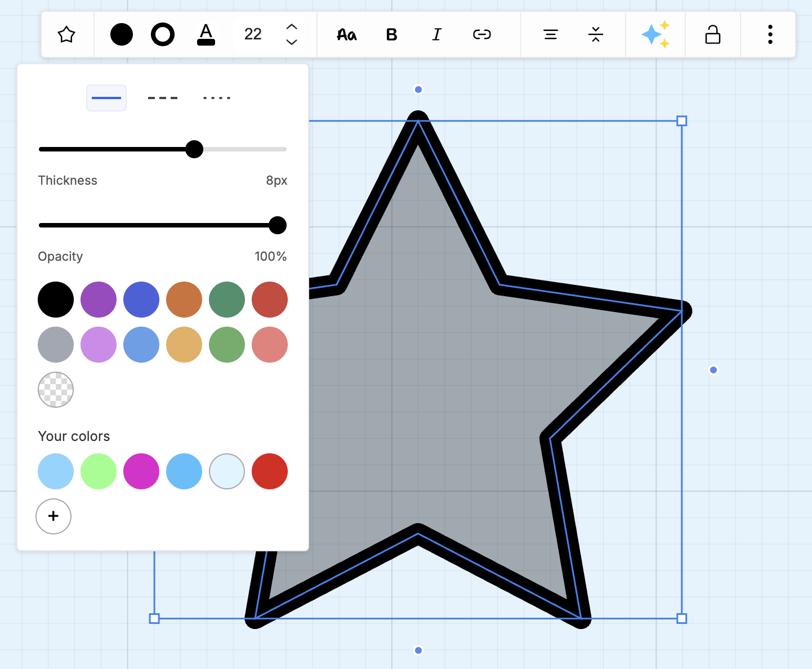Increase the font size with up arrow
The width and height of the screenshot is (812, 669).
pyautogui.click(x=292, y=27)
